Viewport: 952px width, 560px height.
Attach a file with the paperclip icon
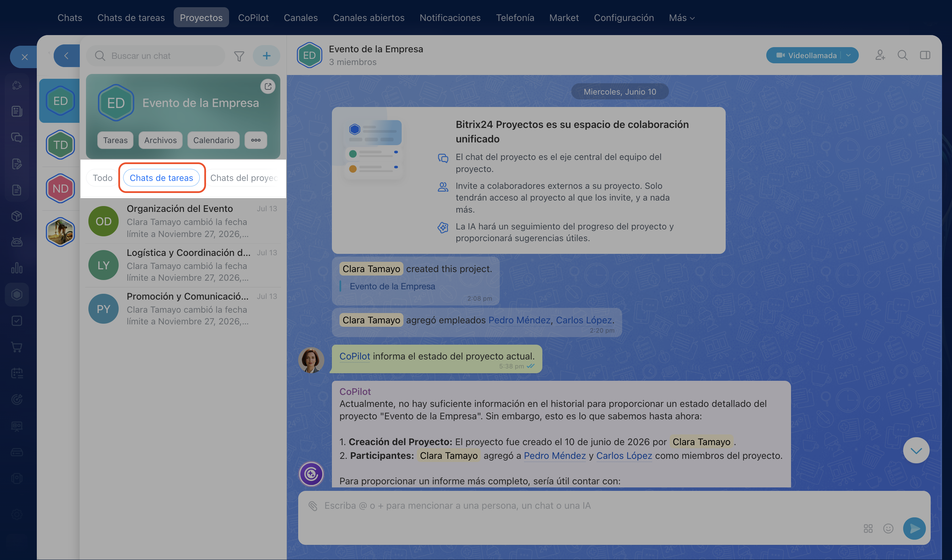tap(313, 506)
